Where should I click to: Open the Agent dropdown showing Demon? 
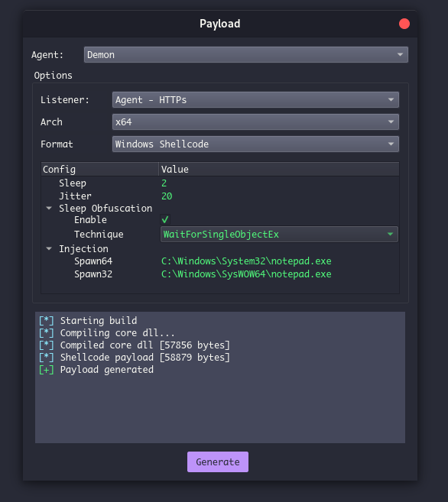coord(245,55)
